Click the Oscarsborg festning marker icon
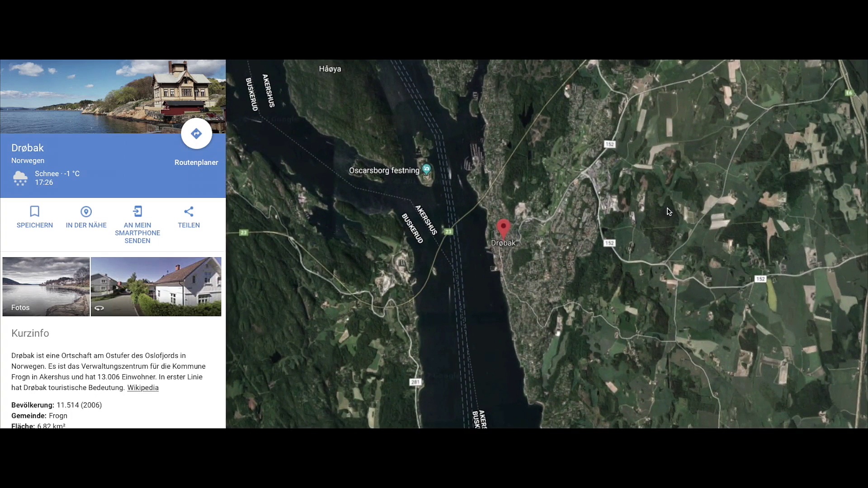The image size is (868, 488). pyautogui.click(x=426, y=169)
